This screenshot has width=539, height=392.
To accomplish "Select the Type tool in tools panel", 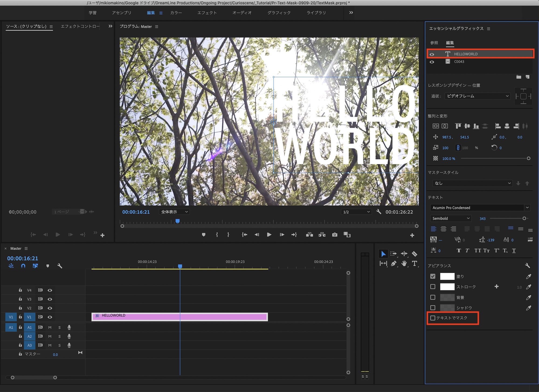I will click(x=414, y=264).
